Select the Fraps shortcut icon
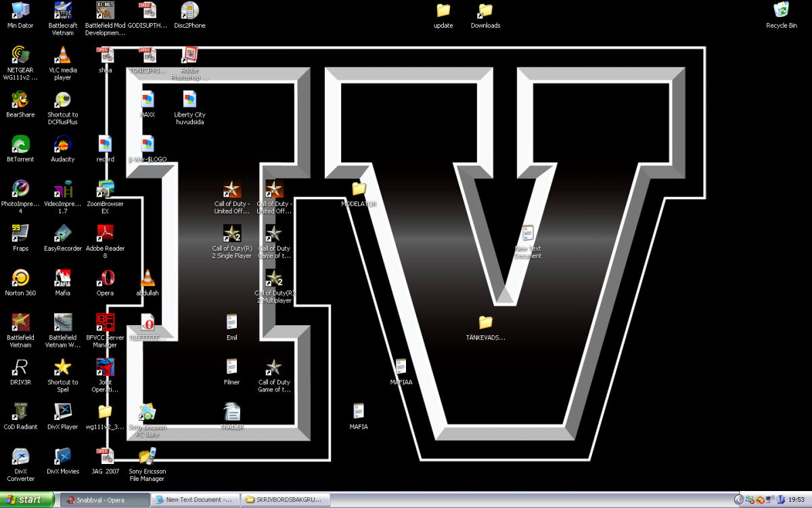Screen dimensions: 812x508 point(20,234)
